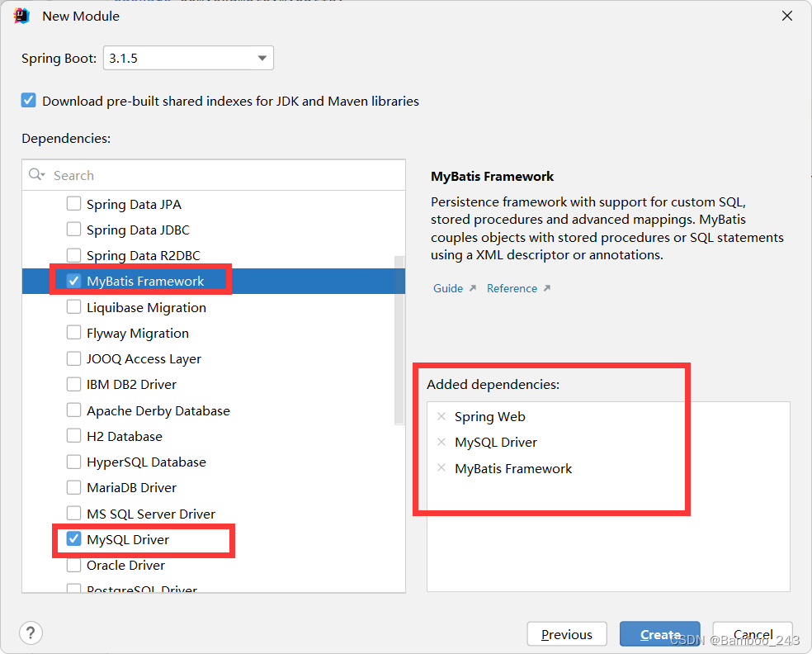Toggle Download pre-built shared indexes checkbox
The image size is (812, 654).
point(29,100)
